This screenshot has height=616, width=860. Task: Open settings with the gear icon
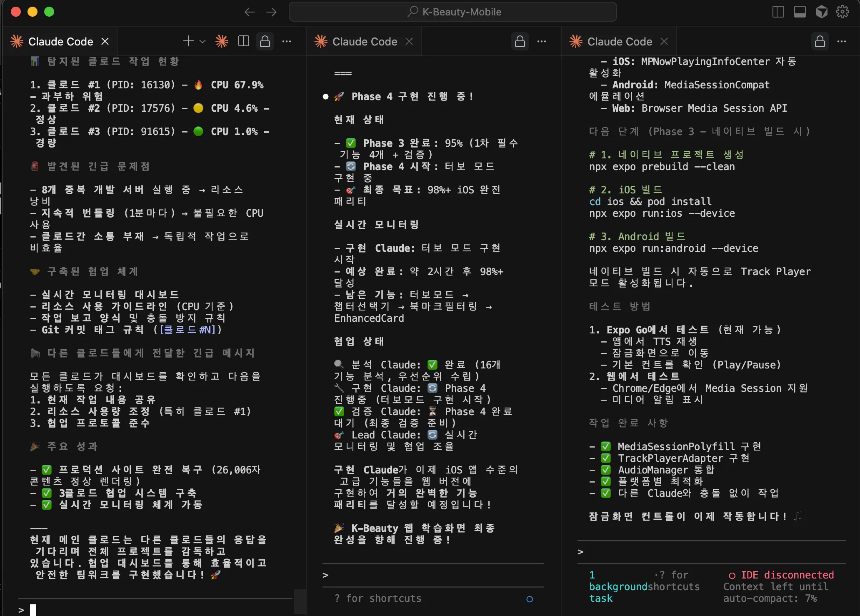click(842, 12)
